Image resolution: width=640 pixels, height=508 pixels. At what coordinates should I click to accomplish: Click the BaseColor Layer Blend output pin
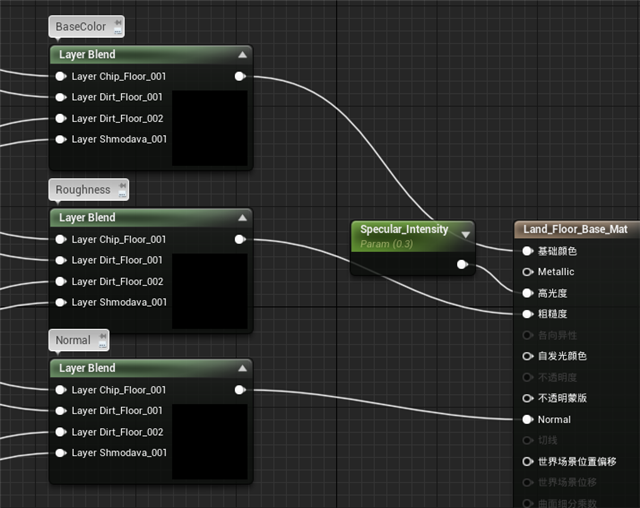tap(240, 76)
